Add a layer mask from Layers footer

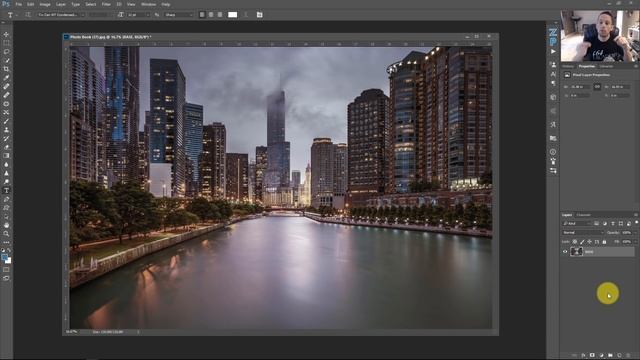pos(592,356)
